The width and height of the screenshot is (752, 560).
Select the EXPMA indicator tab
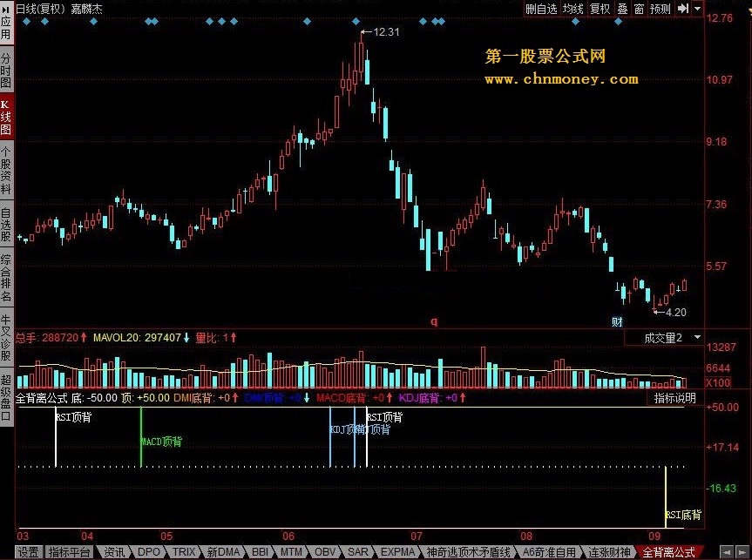(x=397, y=552)
